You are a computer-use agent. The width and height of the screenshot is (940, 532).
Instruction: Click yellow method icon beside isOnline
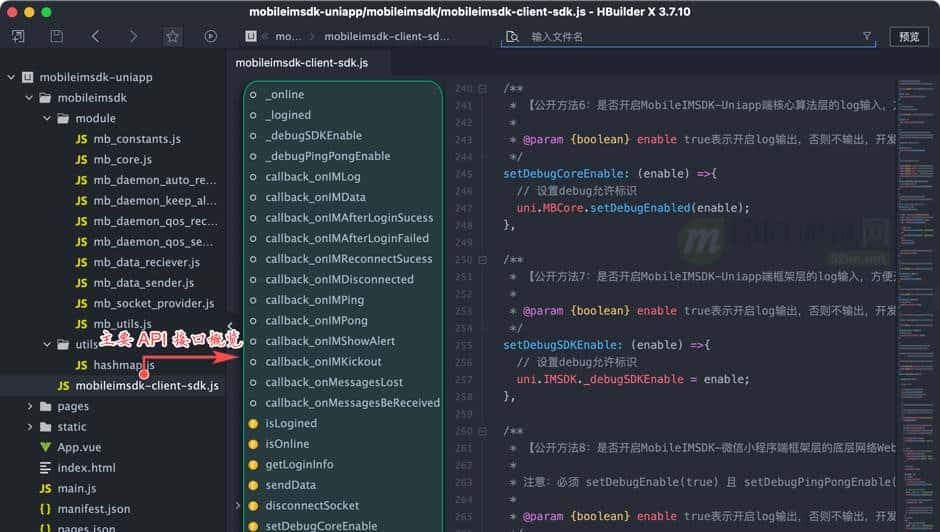click(x=253, y=444)
